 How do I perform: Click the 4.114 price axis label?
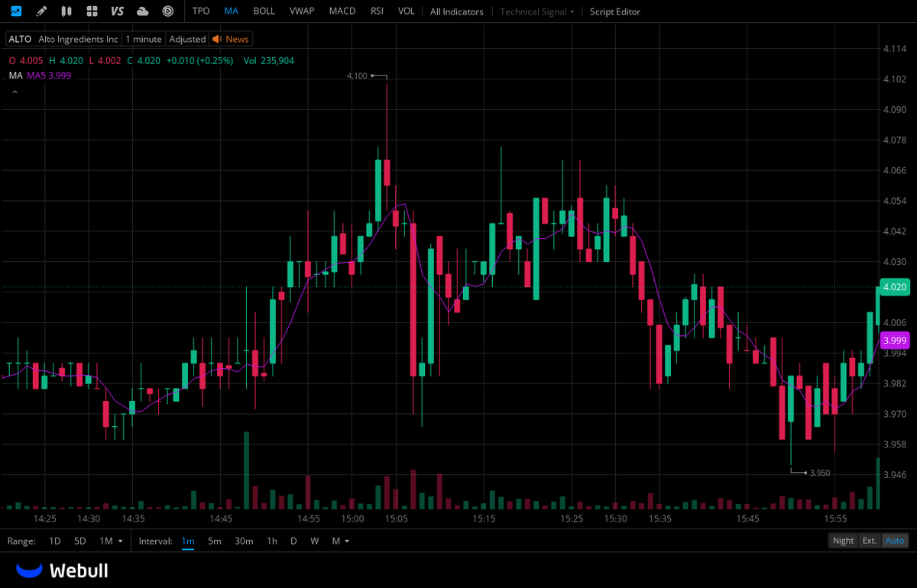point(894,49)
